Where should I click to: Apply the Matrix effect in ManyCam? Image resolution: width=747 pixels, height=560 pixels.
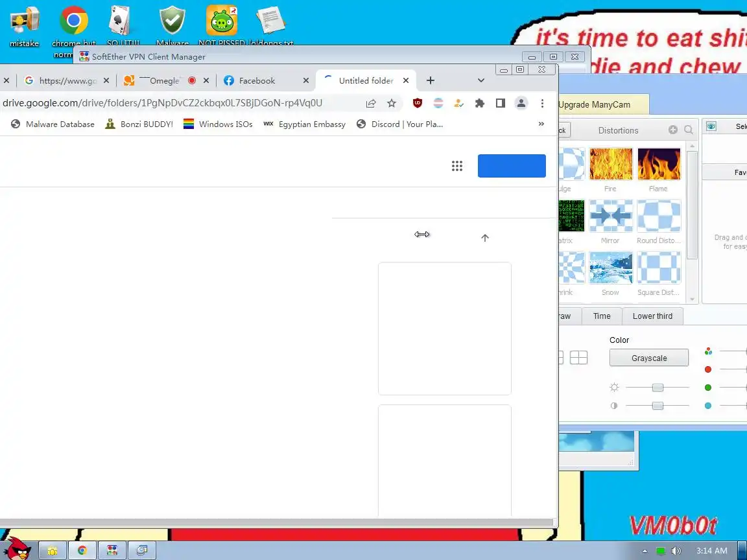[x=571, y=222]
